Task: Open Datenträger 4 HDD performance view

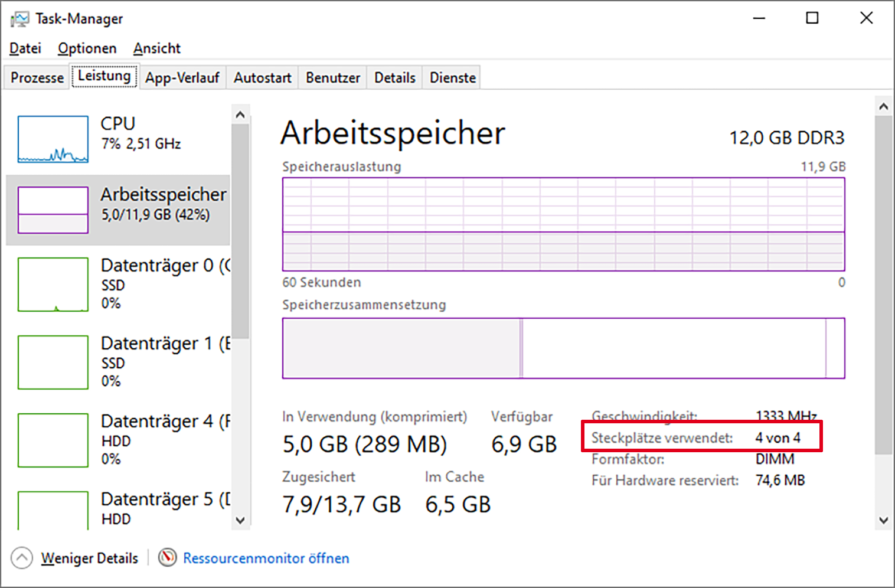Action: pyautogui.click(x=118, y=439)
